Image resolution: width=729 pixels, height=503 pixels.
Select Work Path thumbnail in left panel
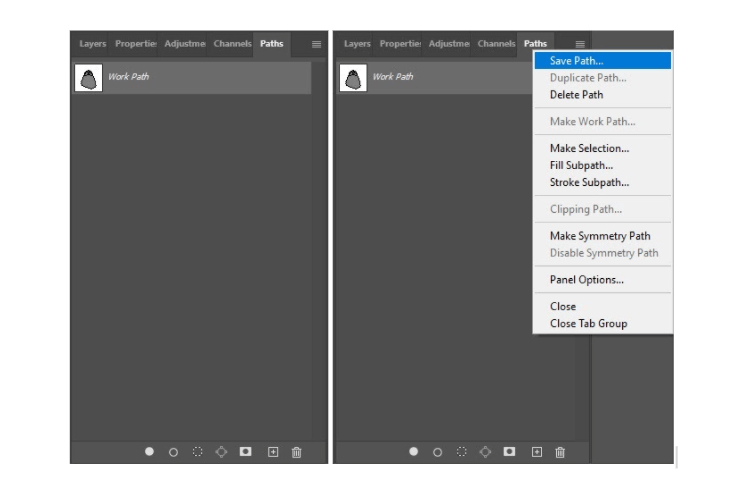tap(89, 78)
